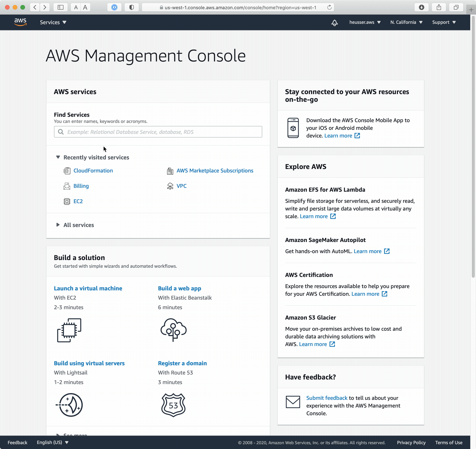Click the Safari share icon
Image resolution: width=476 pixels, height=449 pixels.
click(x=439, y=7)
